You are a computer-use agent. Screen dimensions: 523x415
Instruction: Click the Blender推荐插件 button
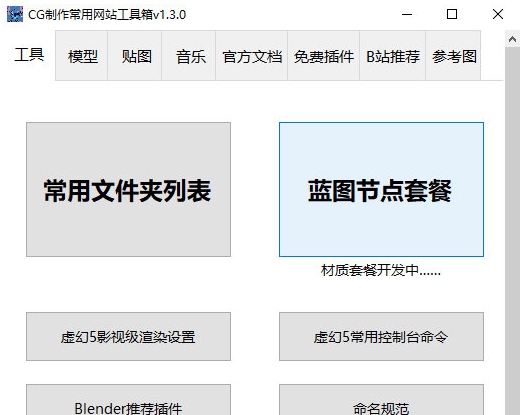click(x=128, y=400)
